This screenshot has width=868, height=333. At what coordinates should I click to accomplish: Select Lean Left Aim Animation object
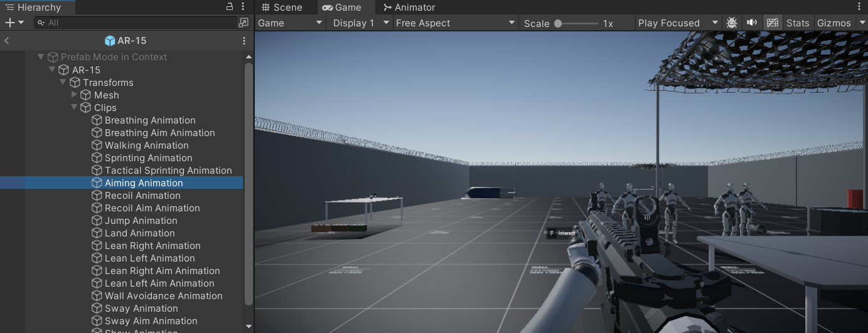(159, 283)
